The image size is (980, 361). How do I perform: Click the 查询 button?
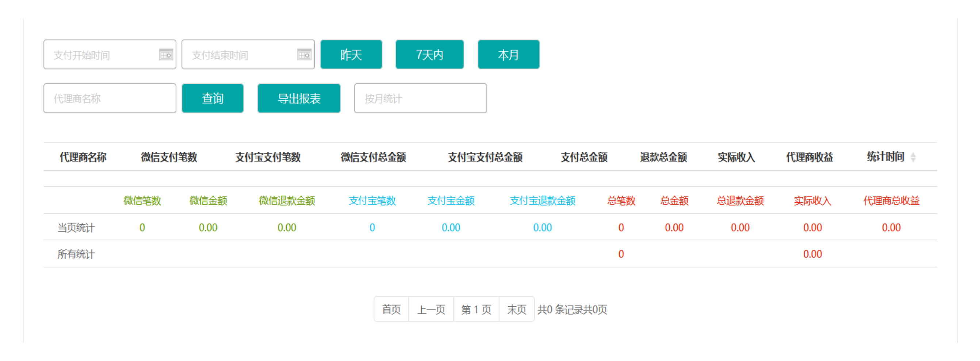coord(213,98)
